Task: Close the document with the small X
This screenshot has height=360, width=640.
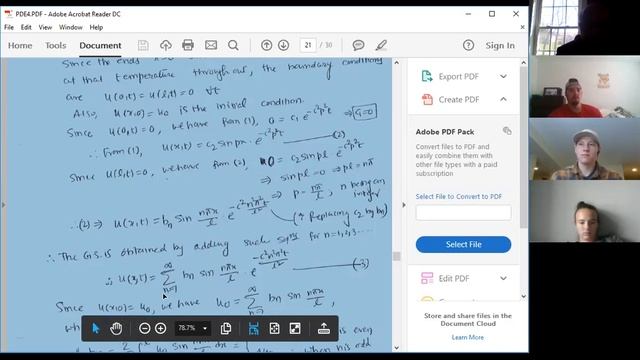Action: coord(523,27)
